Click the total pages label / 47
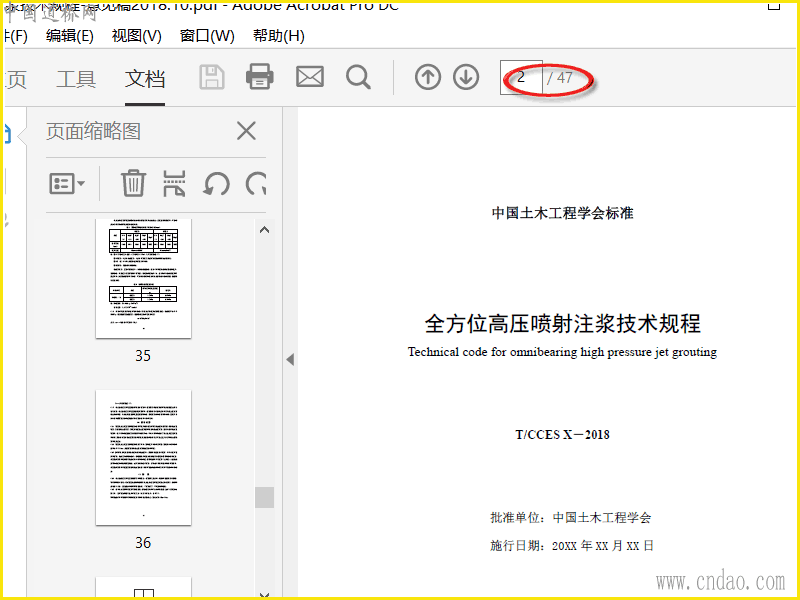800x600 pixels. tap(560, 78)
